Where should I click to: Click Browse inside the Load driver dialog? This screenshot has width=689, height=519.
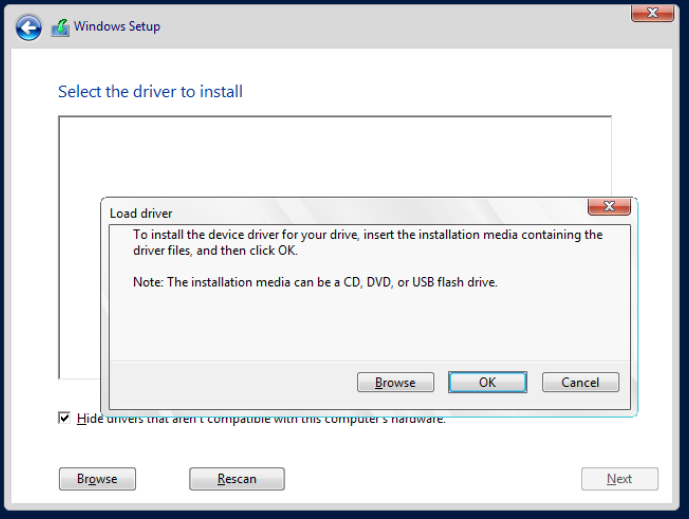click(395, 382)
